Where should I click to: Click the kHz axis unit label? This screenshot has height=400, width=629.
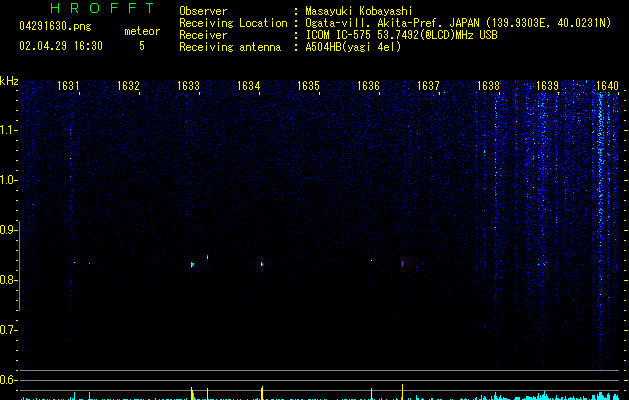(x=9, y=81)
